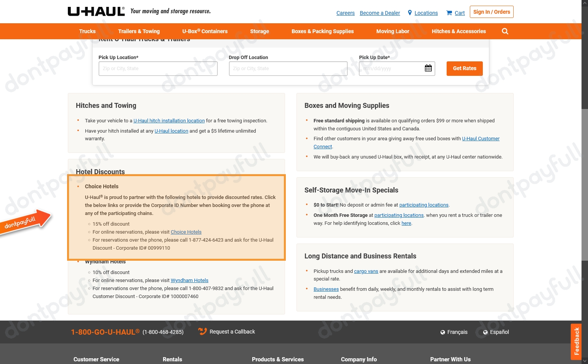Switch language to Français
Viewport: 588px width, 364px height.
[x=457, y=332]
